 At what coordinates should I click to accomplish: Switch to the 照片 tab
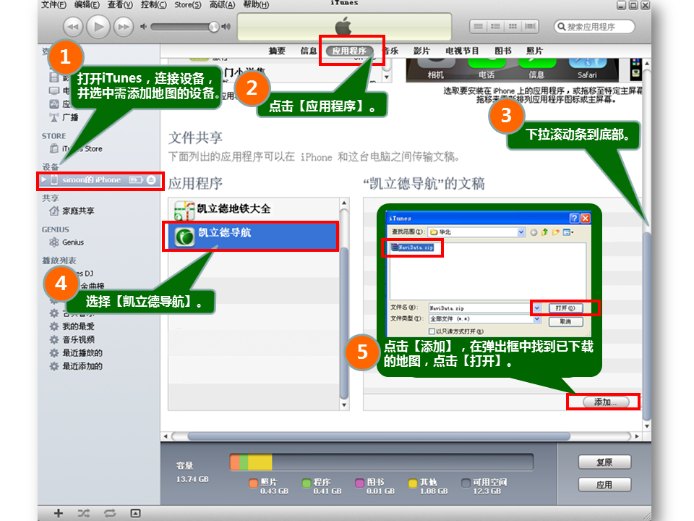pyautogui.click(x=535, y=51)
